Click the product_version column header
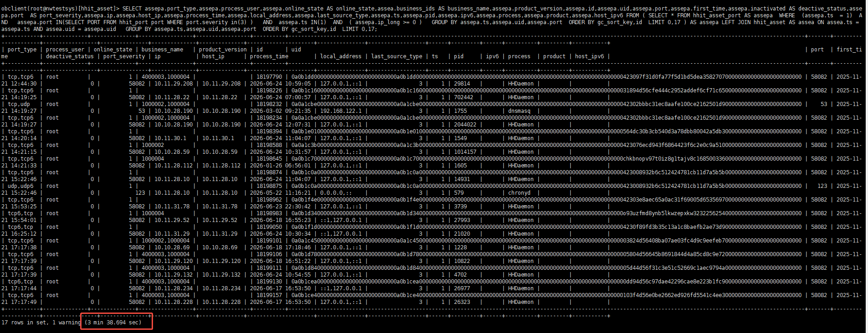The image size is (868, 333). tap(223, 50)
